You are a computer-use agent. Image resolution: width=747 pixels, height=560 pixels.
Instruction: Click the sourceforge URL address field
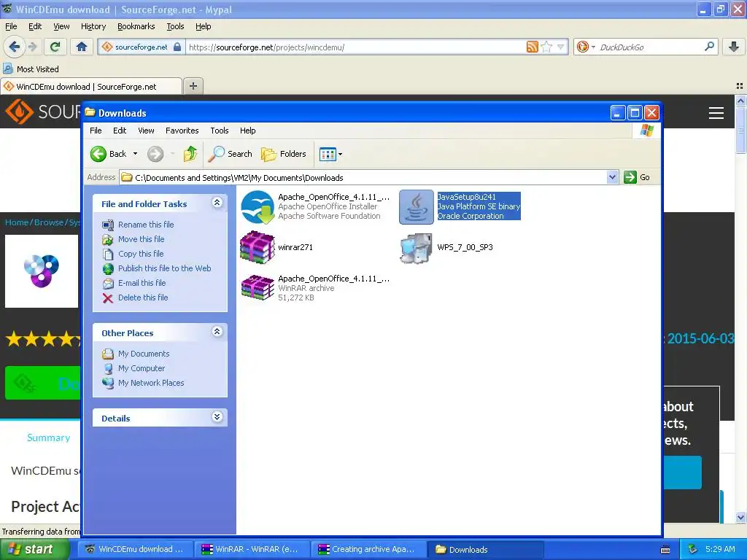(x=356, y=47)
